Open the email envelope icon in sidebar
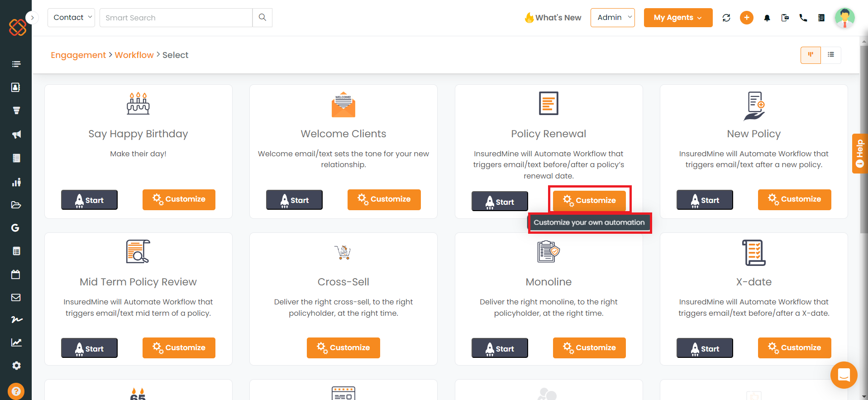Screen dimensions: 868x400 (x=16, y=297)
